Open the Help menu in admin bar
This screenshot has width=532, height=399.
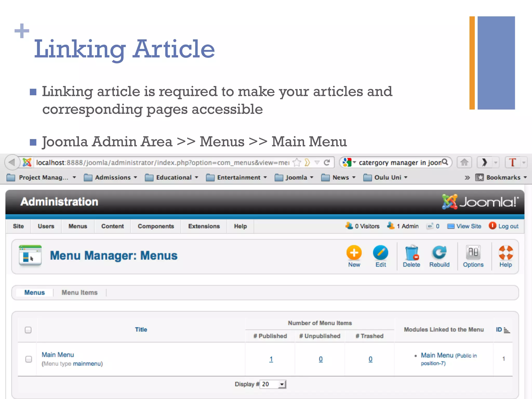click(240, 226)
